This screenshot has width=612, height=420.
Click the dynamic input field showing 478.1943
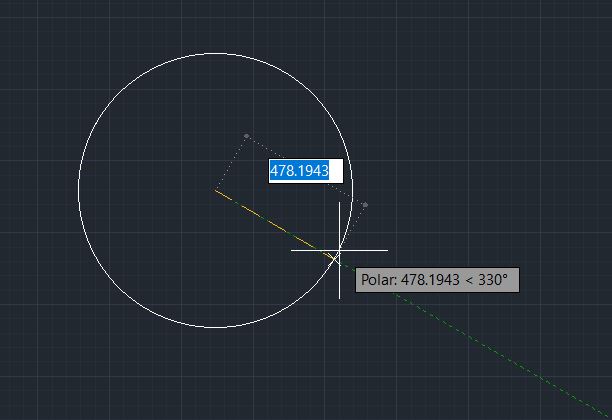(306, 171)
